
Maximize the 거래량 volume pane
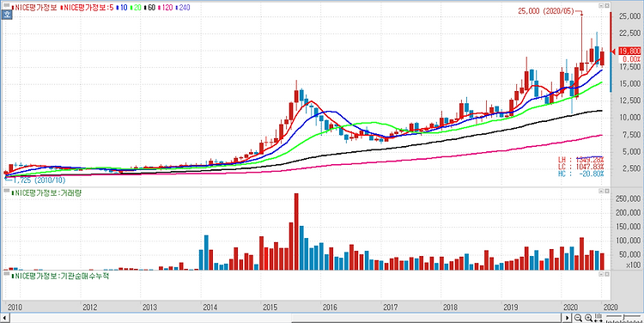click(607, 192)
